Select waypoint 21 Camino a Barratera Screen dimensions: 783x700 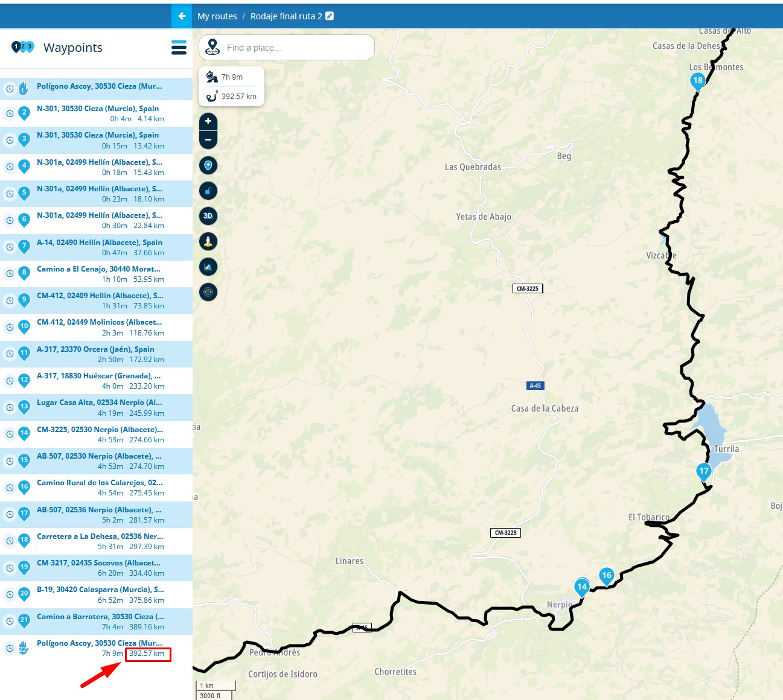pos(96,622)
